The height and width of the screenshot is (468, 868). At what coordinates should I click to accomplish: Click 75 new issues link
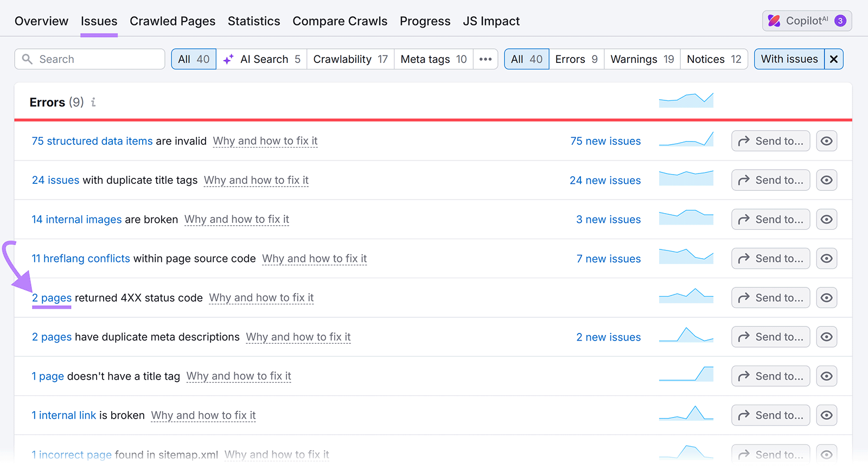point(605,141)
